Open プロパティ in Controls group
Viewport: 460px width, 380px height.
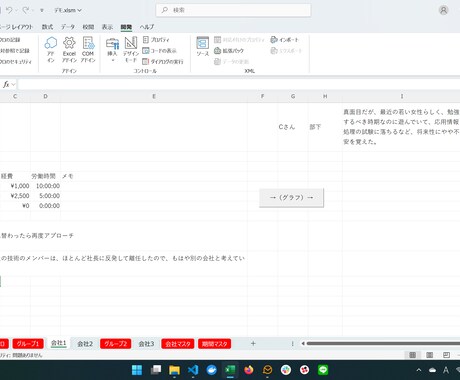156,40
